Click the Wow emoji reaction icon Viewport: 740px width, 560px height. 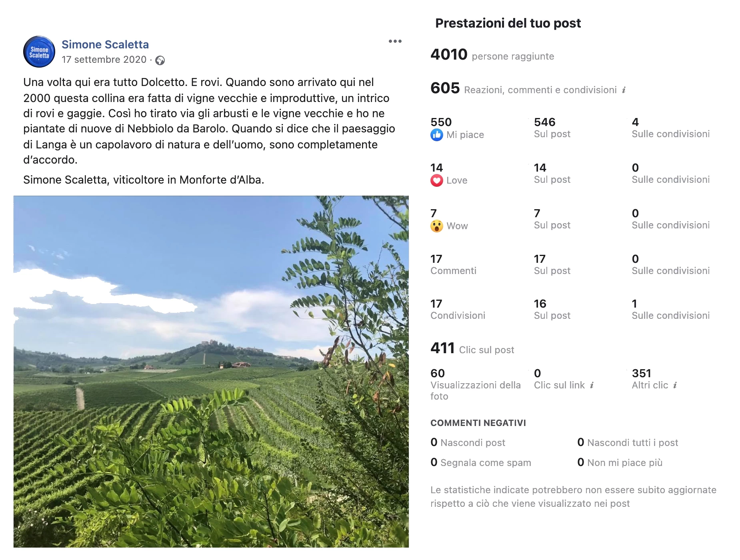click(x=436, y=226)
